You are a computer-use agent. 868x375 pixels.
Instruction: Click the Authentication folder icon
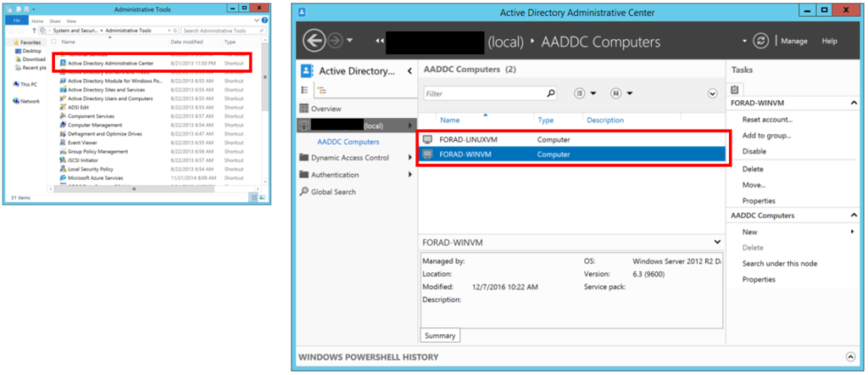click(303, 175)
